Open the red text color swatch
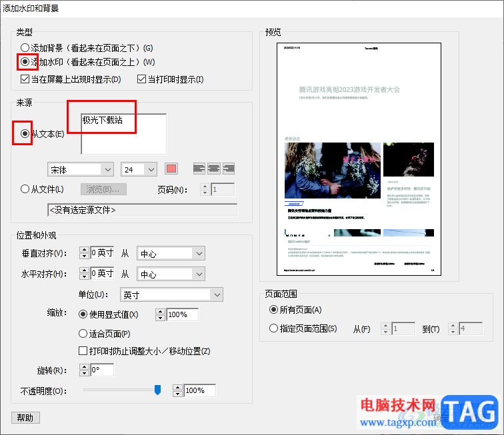The width and height of the screenshot is (504, 435). [x=171, y=169]
